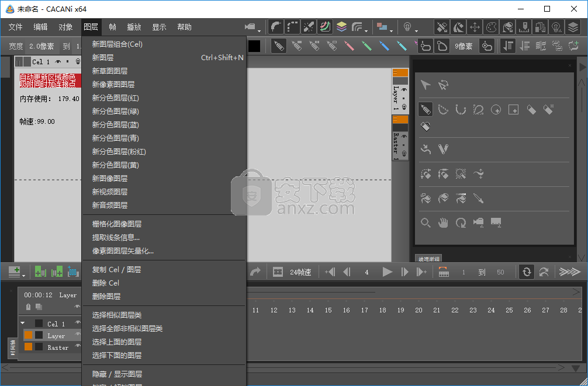Select the red pencil preset
Viewport: 588px width, 386px height.
coord(349,46)
